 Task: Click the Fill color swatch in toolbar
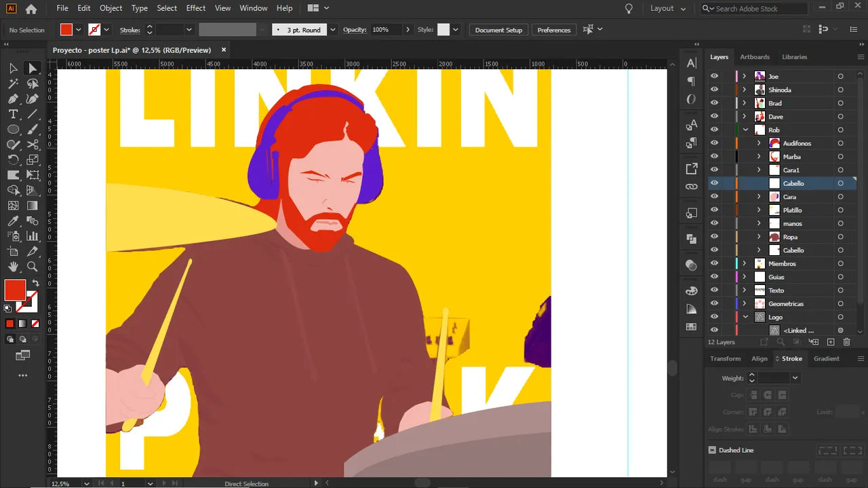(x=15, y=290)
